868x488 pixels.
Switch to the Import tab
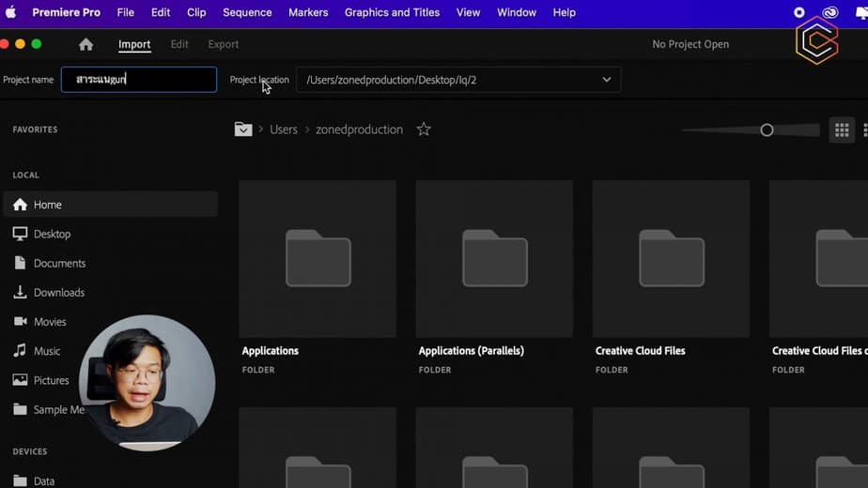(134, 44)
